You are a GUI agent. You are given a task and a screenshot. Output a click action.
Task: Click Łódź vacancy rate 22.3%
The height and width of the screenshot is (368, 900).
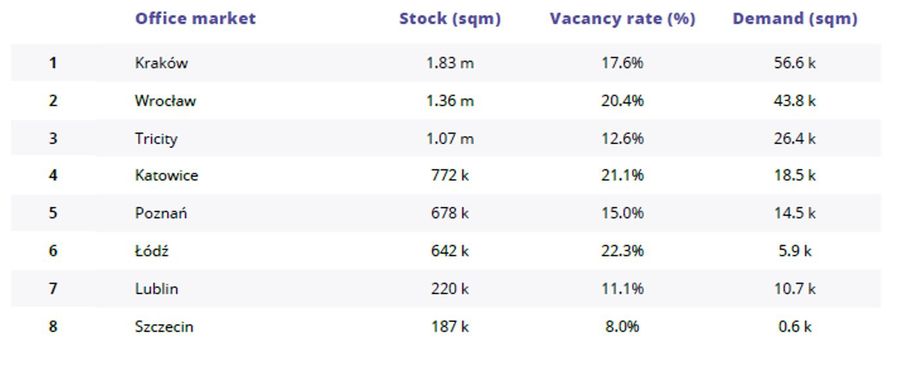coord(622,250)
